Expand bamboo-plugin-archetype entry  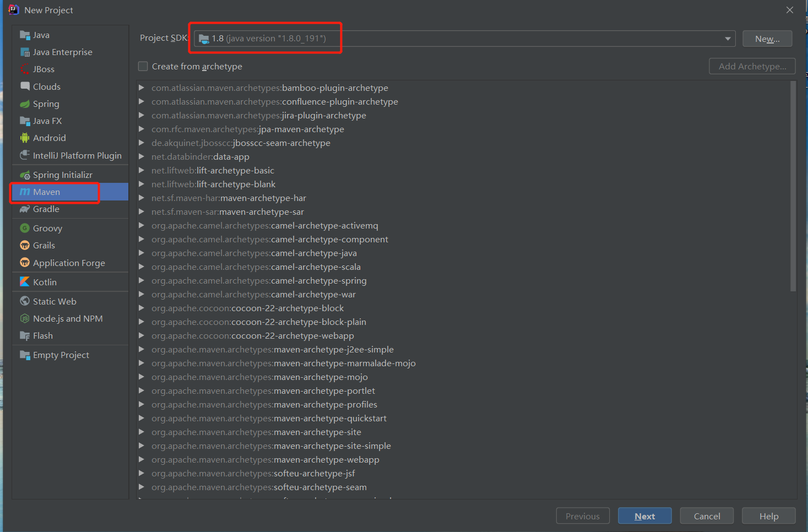click(x=142, y=88)
